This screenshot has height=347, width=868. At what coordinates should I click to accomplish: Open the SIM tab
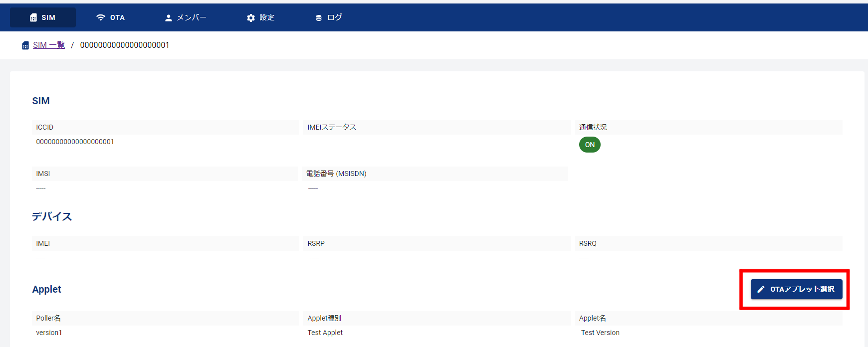click(43, 17)
